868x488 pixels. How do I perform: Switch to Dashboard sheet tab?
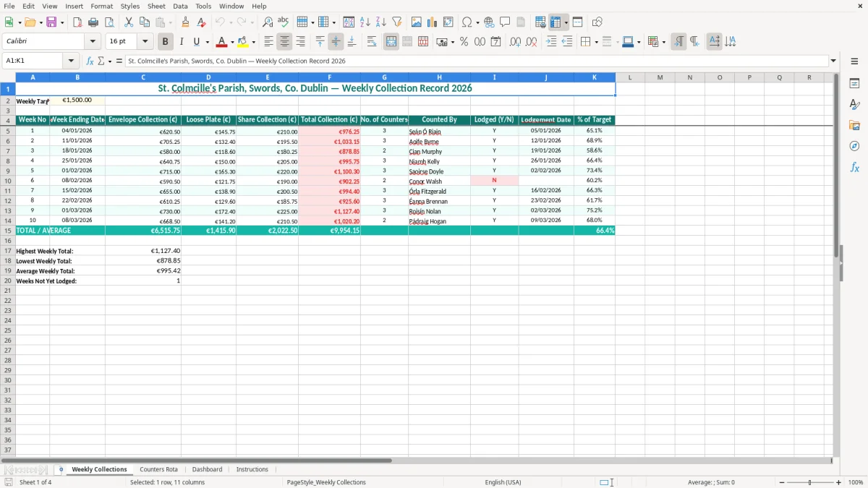tap(207, 469)
